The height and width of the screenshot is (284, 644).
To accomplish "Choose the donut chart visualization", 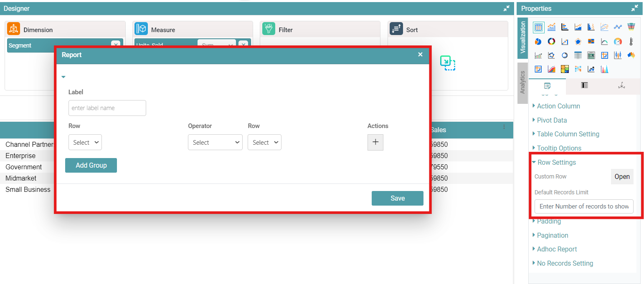I will click(551, 41).
